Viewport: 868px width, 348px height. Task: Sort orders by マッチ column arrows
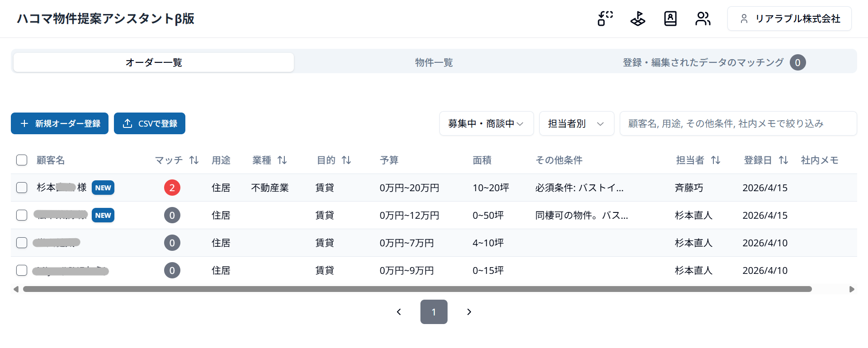click(x=194, y=160)
